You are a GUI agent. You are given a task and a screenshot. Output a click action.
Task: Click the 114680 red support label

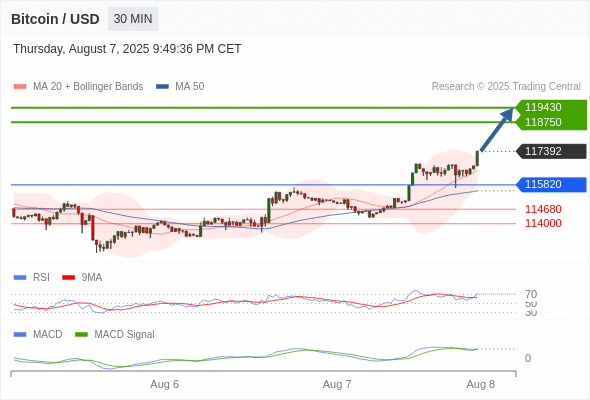tap(543, 209)
